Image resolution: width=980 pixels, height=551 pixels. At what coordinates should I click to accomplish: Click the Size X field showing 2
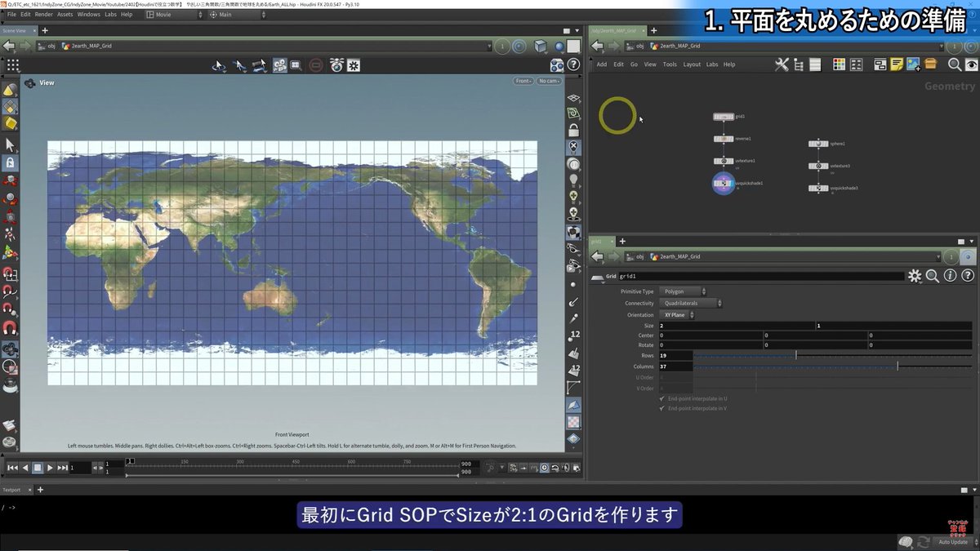pos(736,326)
